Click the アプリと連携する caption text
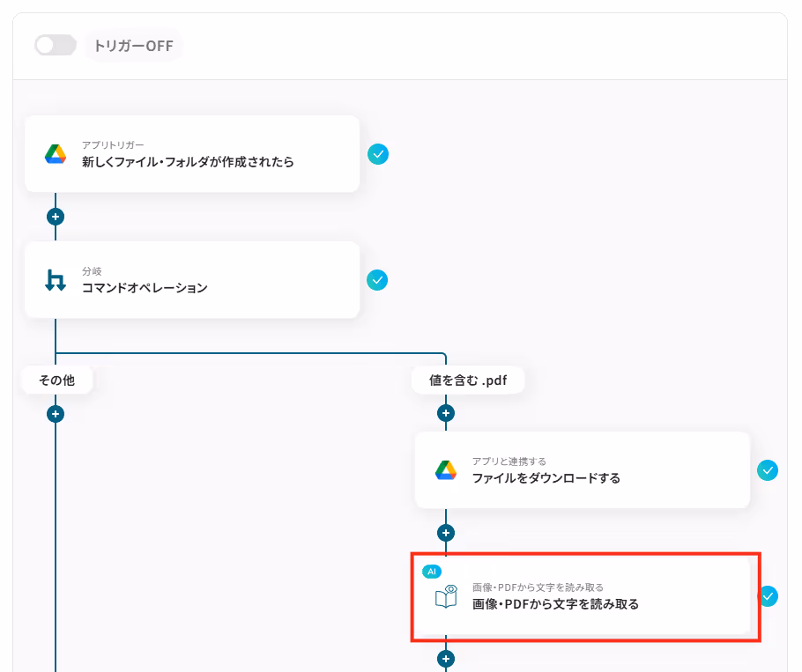This screenshot has height=672, width=802. 509,462
